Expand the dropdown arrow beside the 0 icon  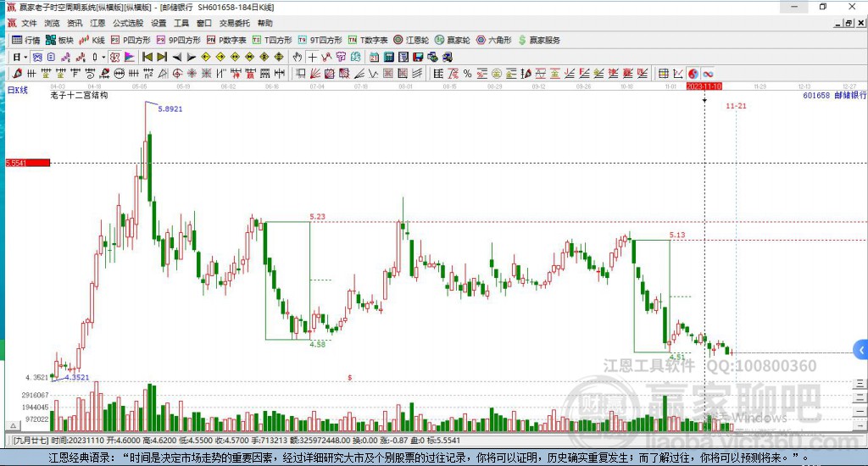coord(103,57)
